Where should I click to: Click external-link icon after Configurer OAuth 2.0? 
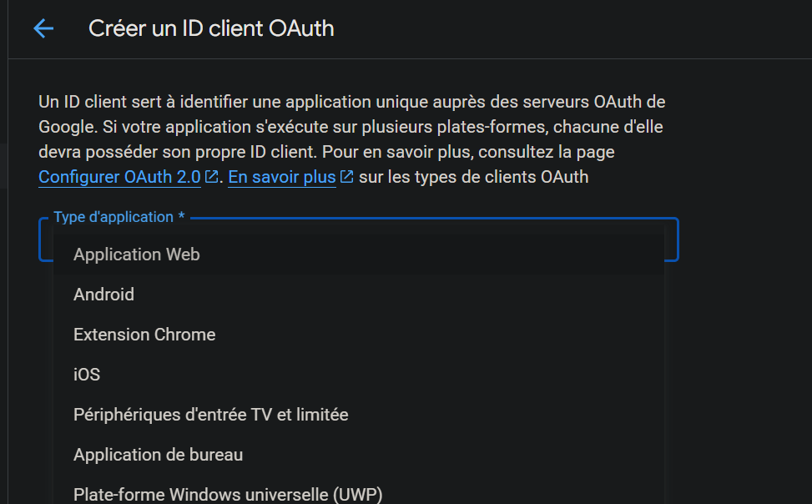coord(211,177)
